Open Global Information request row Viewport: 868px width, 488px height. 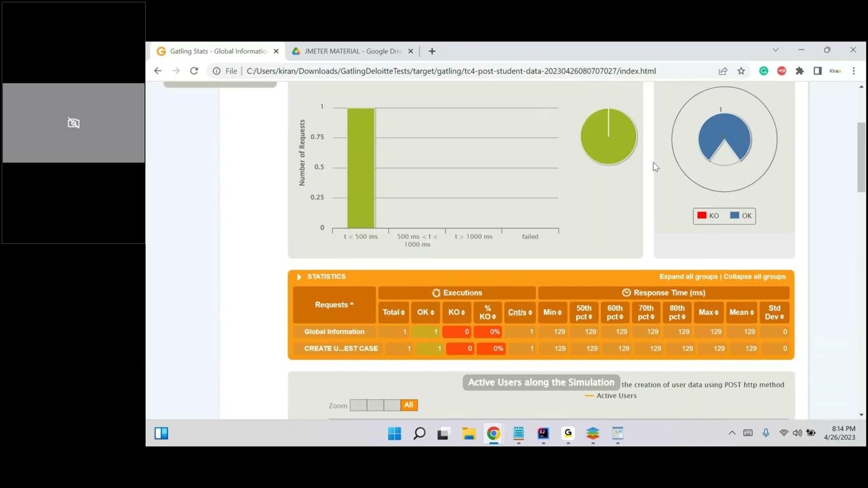334,332
